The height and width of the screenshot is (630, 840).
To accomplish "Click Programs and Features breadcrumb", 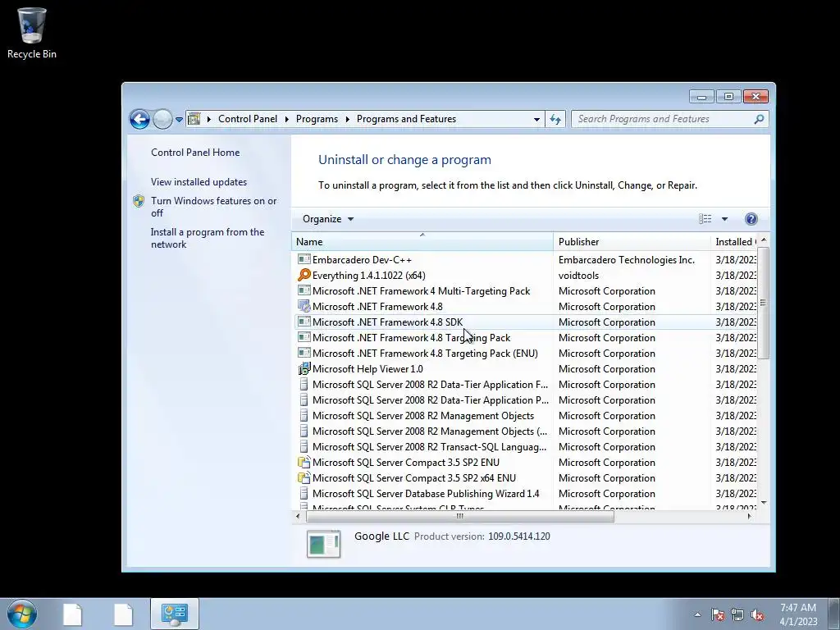I will pyautogui.click(x=406, y=119).
